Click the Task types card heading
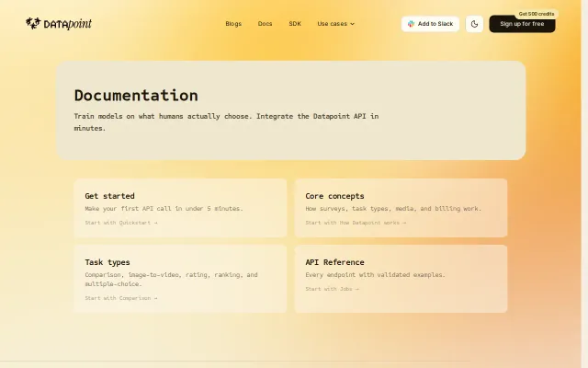The height and width of the screenshot is (368, 588). [x=107, y=262]
